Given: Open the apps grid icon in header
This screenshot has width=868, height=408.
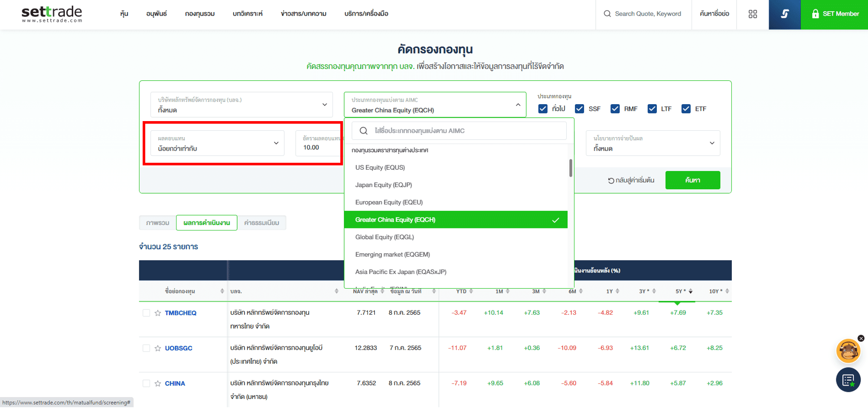Looking at the screenshot, I should [753, 14].
